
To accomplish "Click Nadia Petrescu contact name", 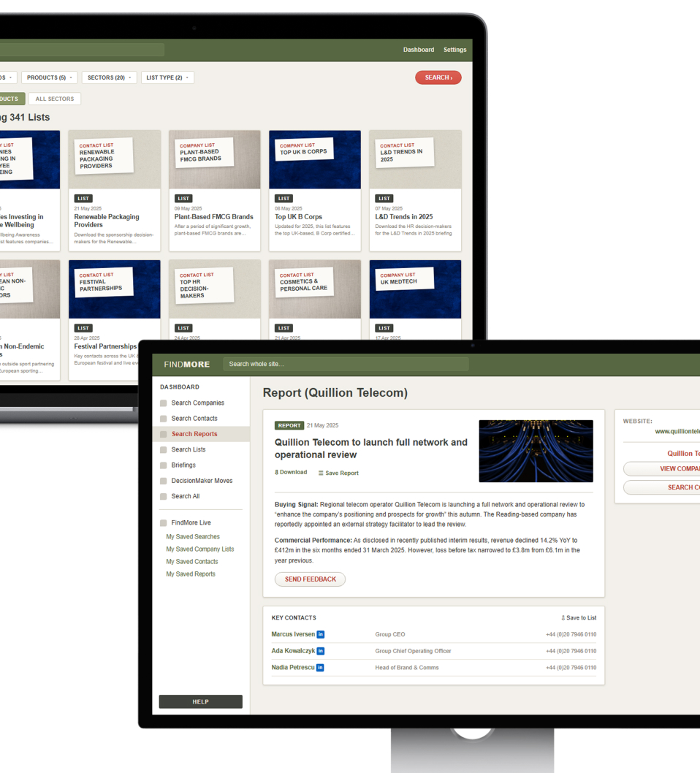I will coord(293,668).
